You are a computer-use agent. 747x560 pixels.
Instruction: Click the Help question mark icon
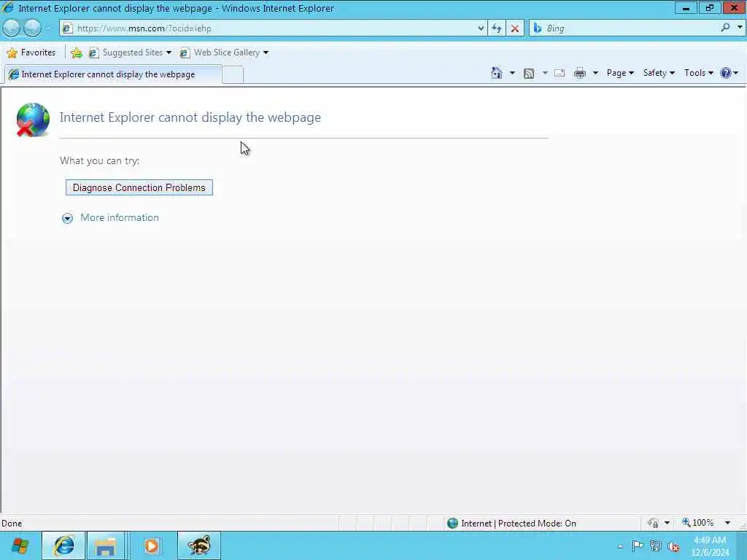(725, 73)
